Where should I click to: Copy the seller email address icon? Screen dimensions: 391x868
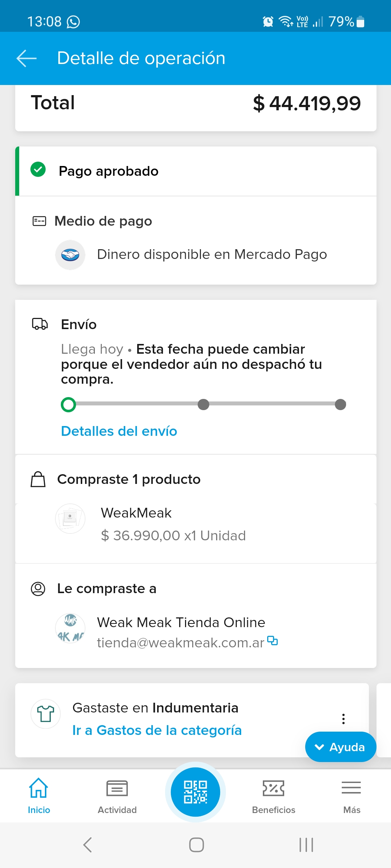[273, 641]
